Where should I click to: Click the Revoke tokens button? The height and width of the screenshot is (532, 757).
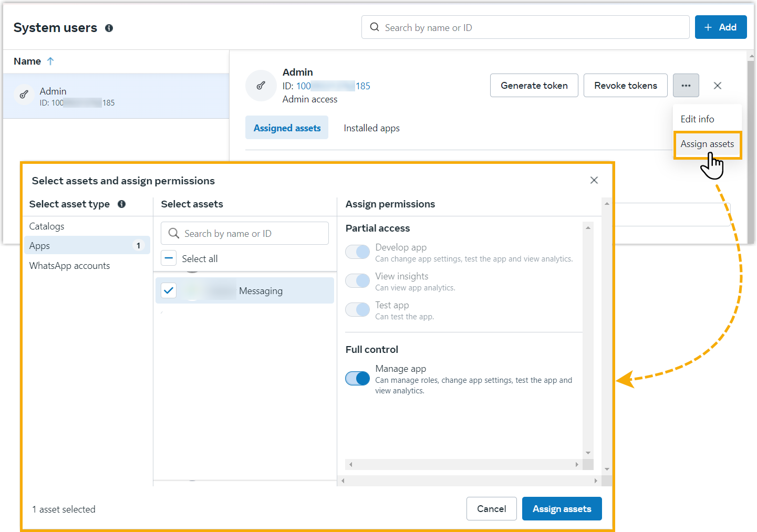click(x=625, y=86)
